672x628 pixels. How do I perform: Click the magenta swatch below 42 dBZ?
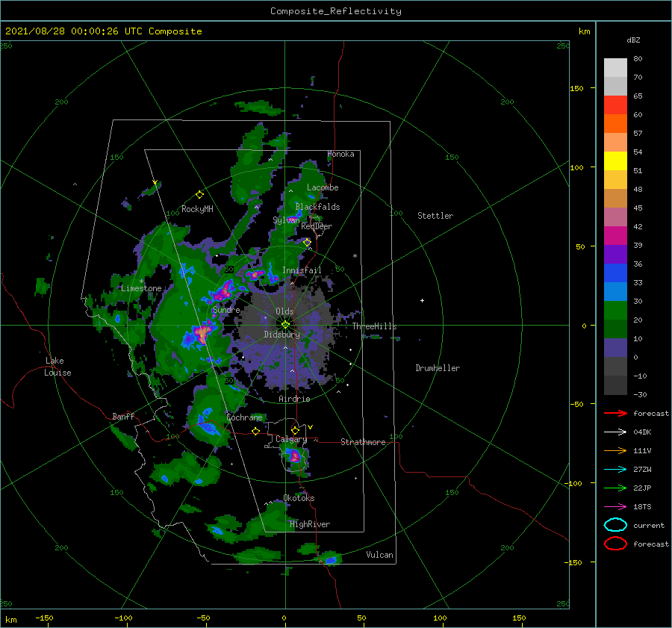tap(615, 235)
